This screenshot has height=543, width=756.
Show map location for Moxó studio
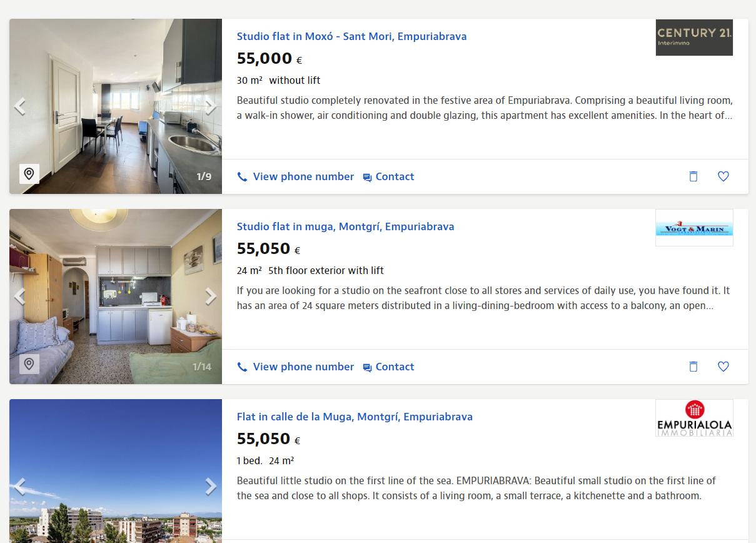point(29,174)
